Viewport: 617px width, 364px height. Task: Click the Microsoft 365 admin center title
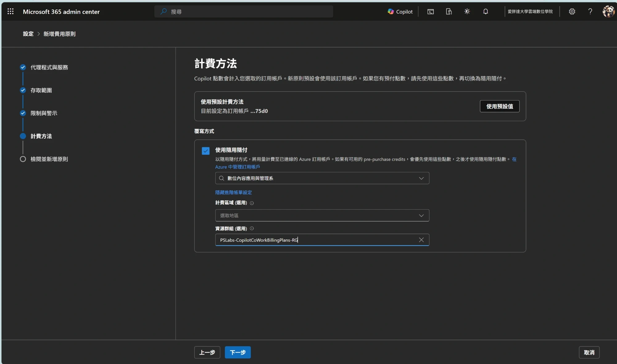61,12
